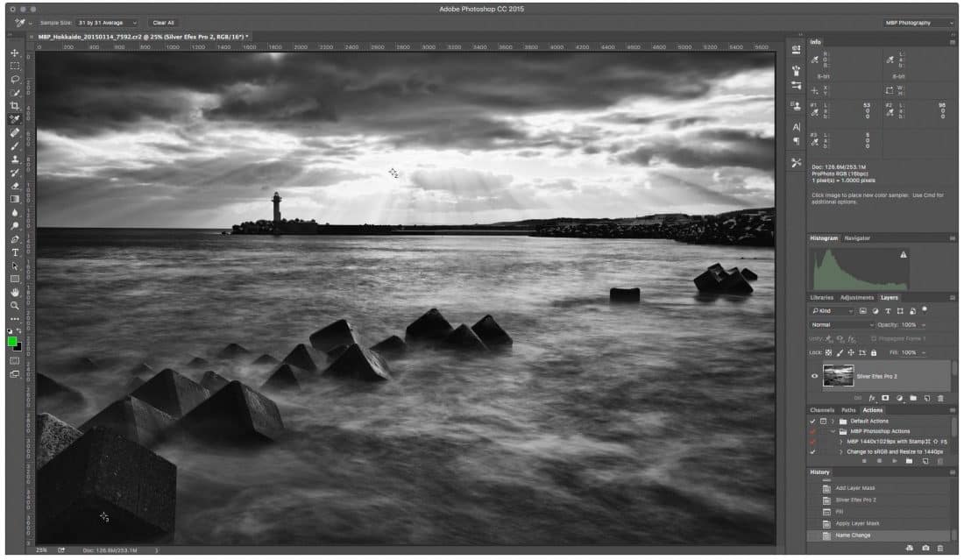This screenshot has width=964, height=560.
Task: Switch to the Navigator tab
Action: tap(857, 237)
